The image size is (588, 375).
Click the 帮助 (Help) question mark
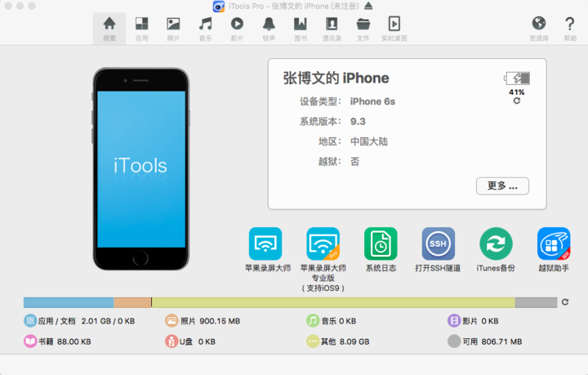point(570,28)
